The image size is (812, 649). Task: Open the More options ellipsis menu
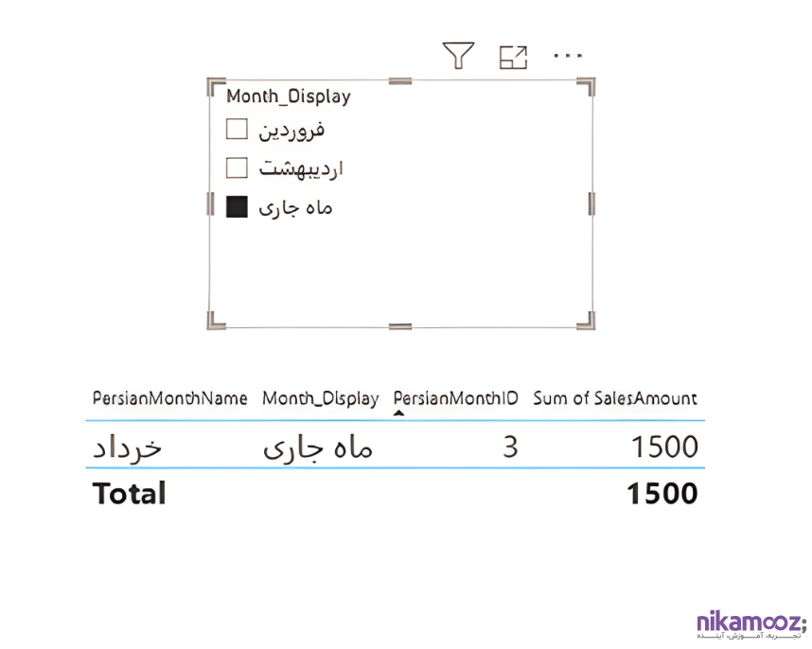click(x=568, y=56)
